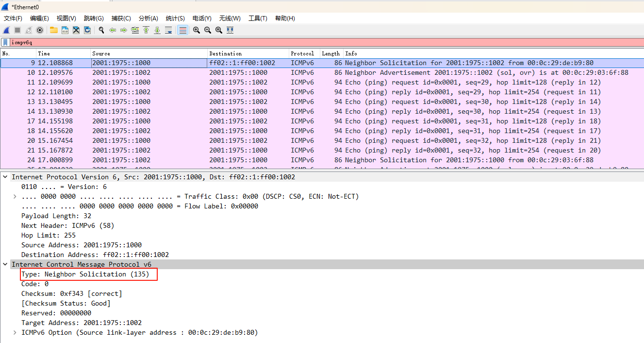Collapse Internet Control Message Protocol v6 section
This screenshot has height=343, width=644.
pyautogui.click(x=5, y=264)
